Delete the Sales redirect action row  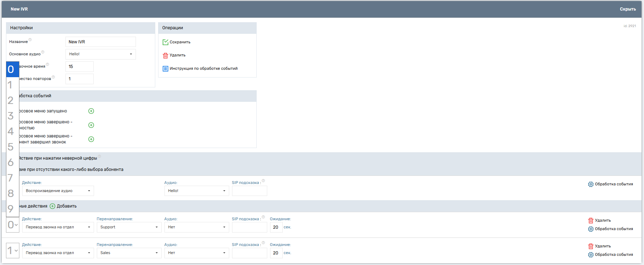pos(590,246)
